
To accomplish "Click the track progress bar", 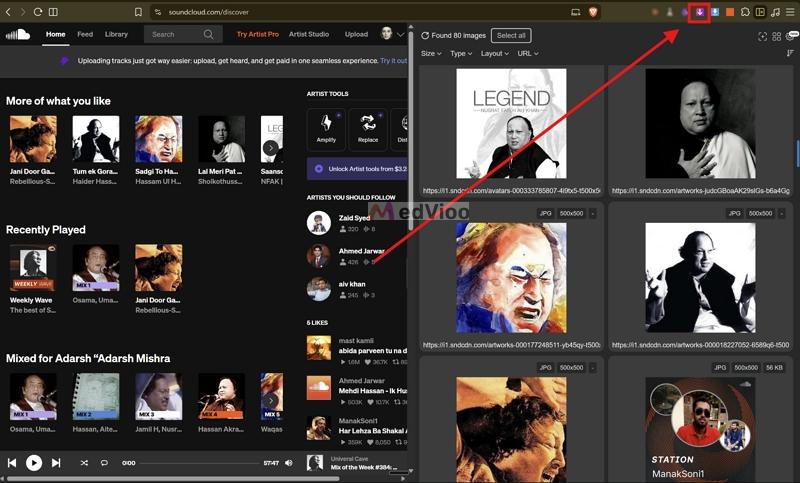I will [200, 463].
